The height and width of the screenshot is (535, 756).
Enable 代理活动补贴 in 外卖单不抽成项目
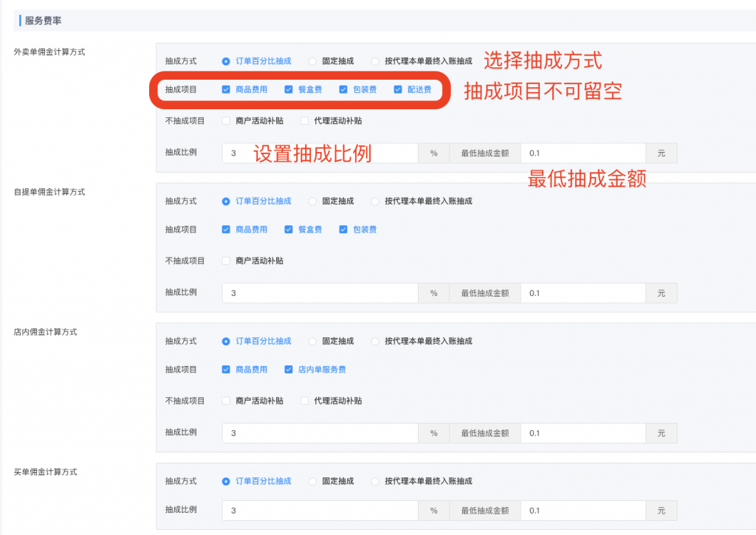304,120
